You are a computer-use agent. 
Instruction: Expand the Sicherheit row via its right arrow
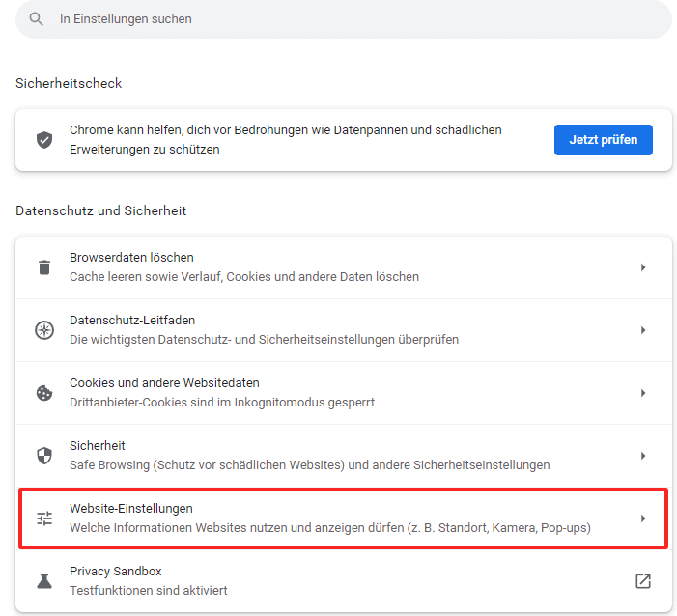point(643,456)
